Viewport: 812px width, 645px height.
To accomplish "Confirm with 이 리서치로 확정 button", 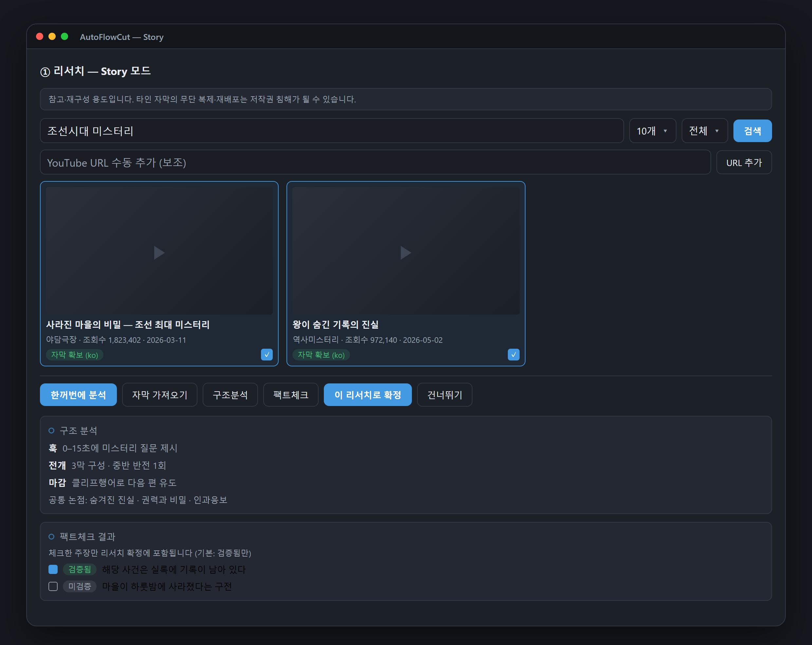I will pos(368,395).
